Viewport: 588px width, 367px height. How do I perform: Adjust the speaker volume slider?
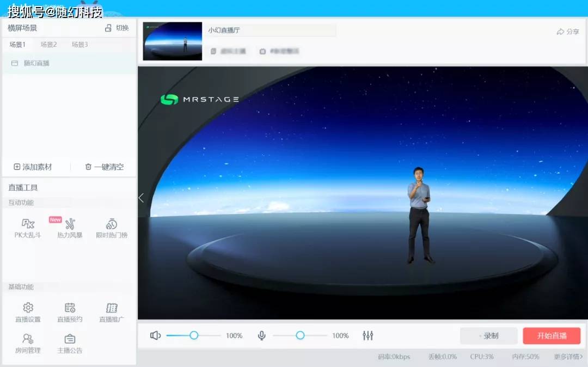(193, 336)
